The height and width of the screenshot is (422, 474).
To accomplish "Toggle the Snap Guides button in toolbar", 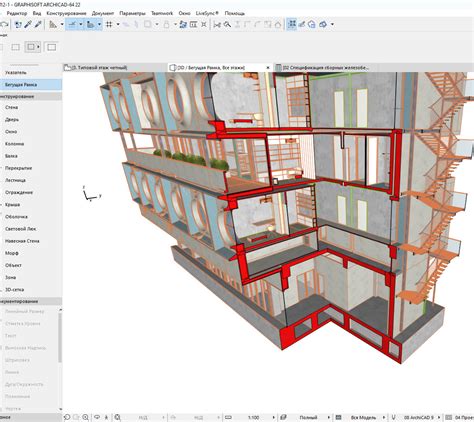I will click(90, 24).
